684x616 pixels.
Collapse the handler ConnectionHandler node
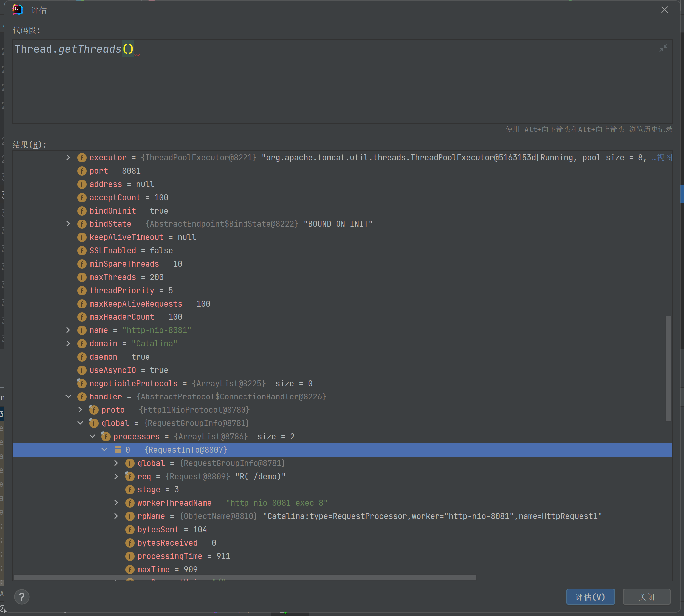click(68, 396)
